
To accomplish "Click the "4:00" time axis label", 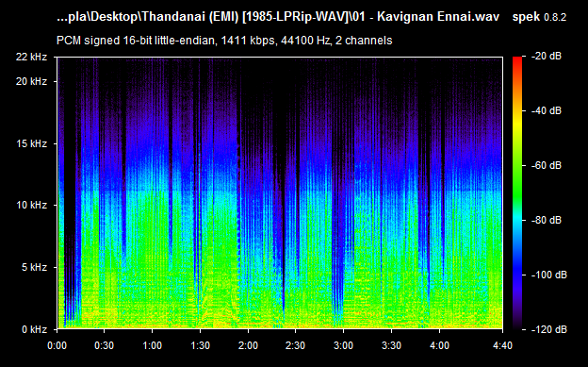I will pyautogui.click(x=439, y=345).
